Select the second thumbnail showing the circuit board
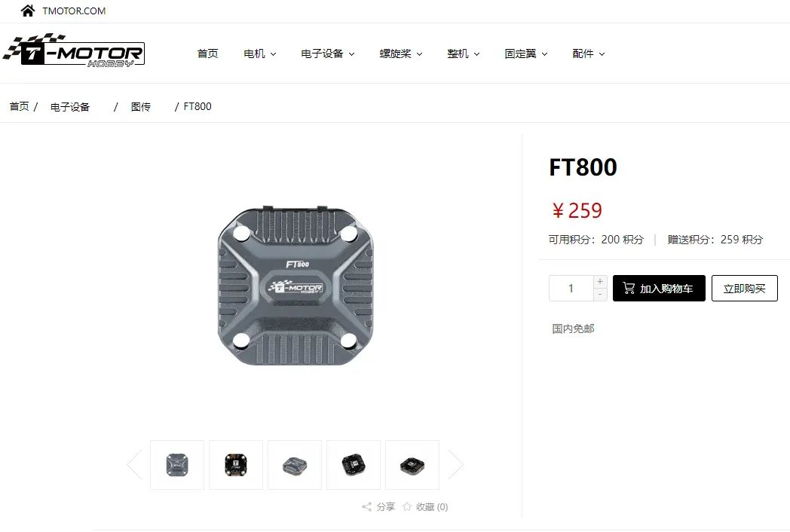Image resolution: width=790 pixels, height=532 pixels. tap(236, 464)
